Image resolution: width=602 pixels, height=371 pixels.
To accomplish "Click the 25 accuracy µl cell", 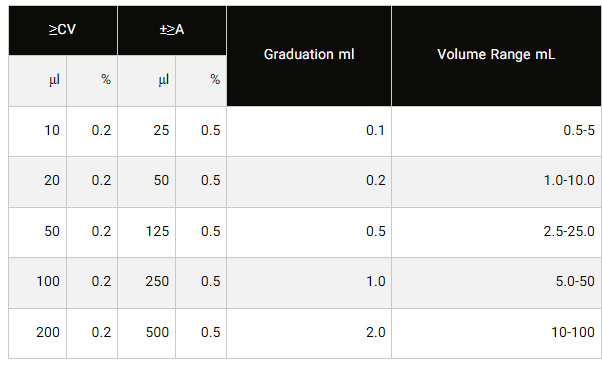I will [x=147, y=131].
